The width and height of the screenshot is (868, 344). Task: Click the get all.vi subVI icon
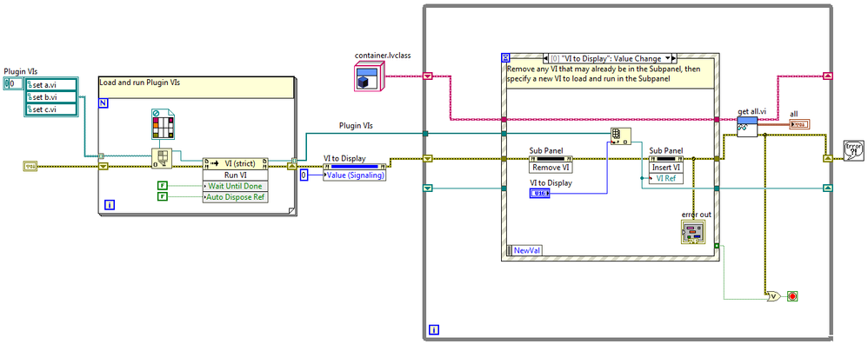click(x=747, y=127)
